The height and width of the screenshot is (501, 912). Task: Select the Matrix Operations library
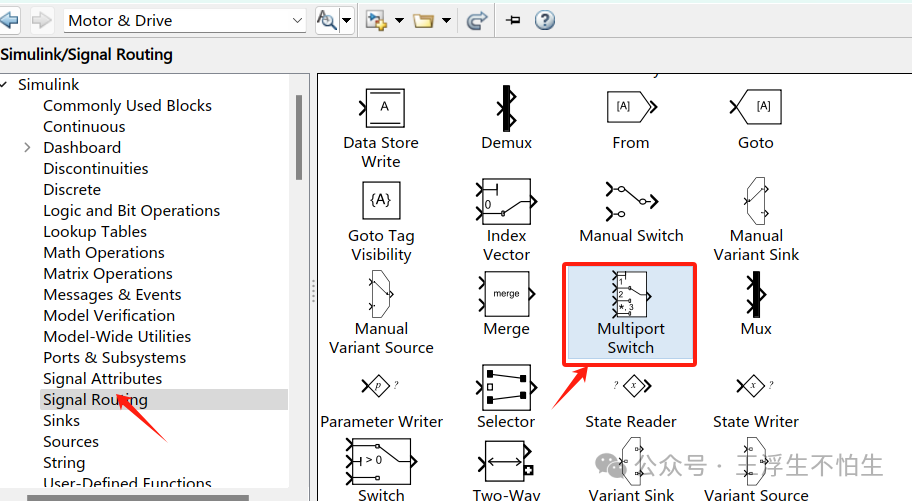pos(108,273)
